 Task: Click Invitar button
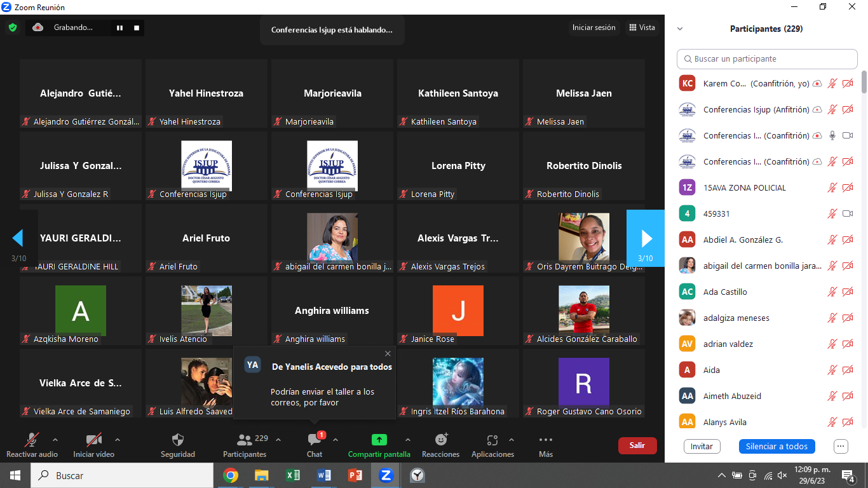[702, 446]
